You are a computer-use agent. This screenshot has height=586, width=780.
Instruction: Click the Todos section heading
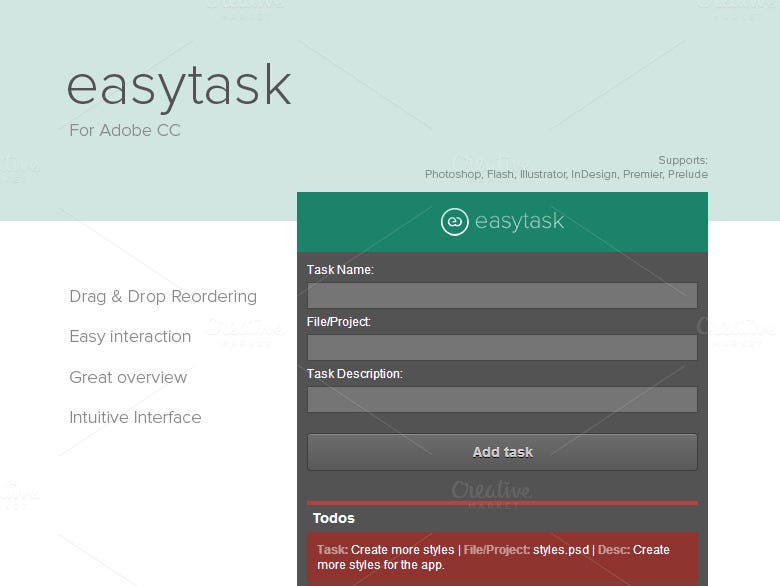click(x=333, y=518)
